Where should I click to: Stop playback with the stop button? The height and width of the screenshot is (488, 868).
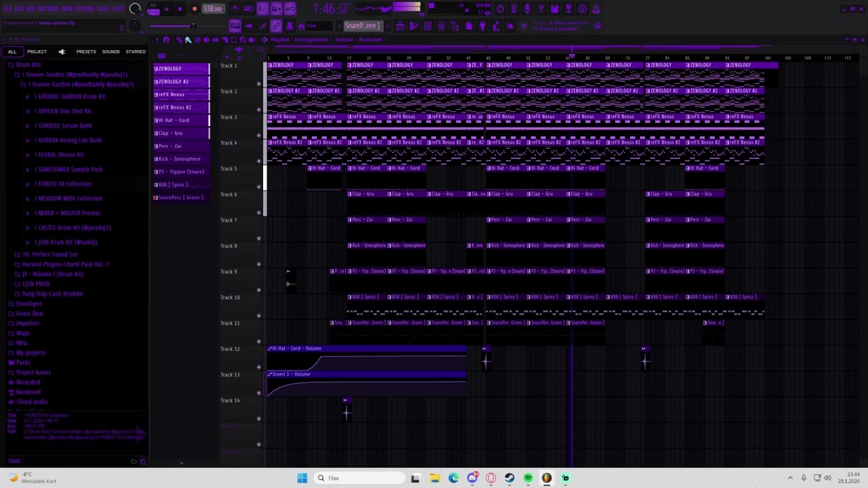[x=180, y=9]
